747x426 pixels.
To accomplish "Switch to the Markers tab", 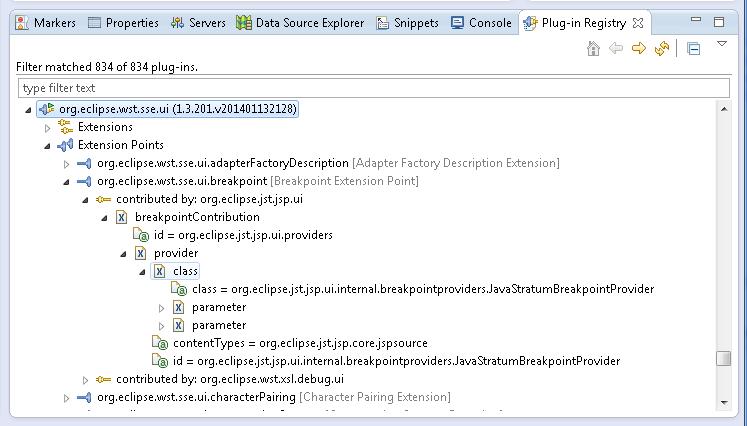I will click(46, 22).
